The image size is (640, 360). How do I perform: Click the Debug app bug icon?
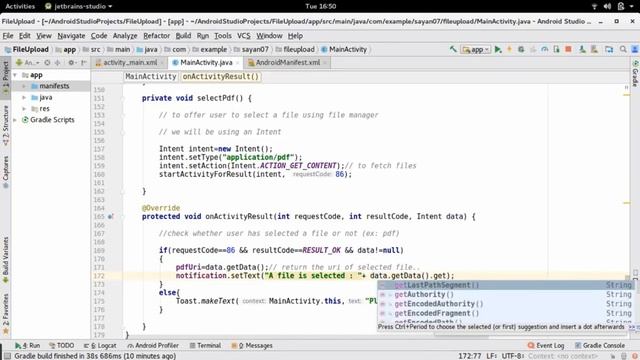tap(521, 49)
